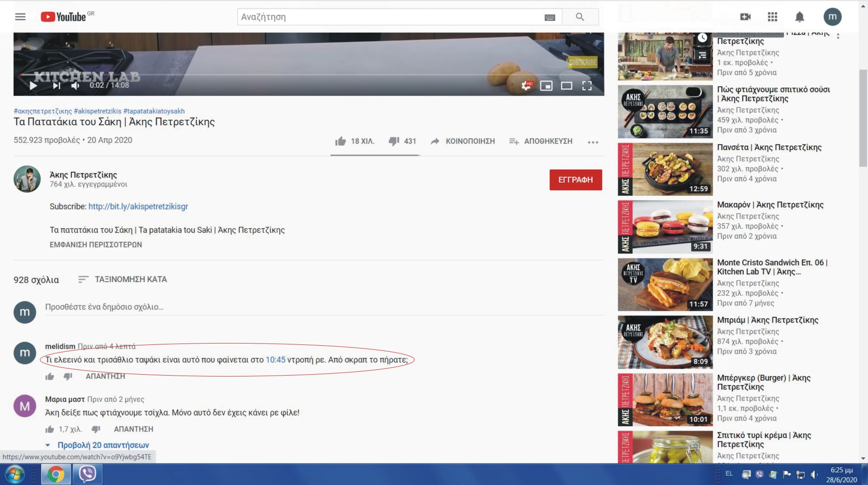Open the Μακαρόν video title
Screen dimensions: 868x485
click(770, 205)
